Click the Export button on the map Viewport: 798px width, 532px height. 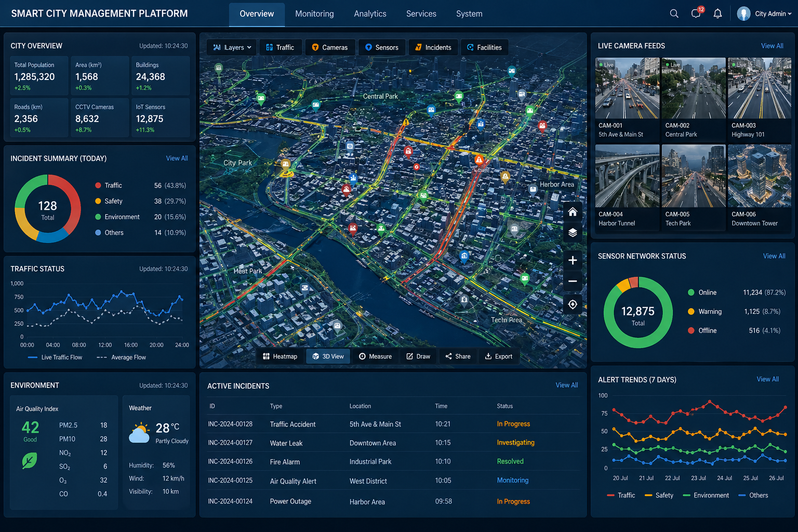coord(499,356)
